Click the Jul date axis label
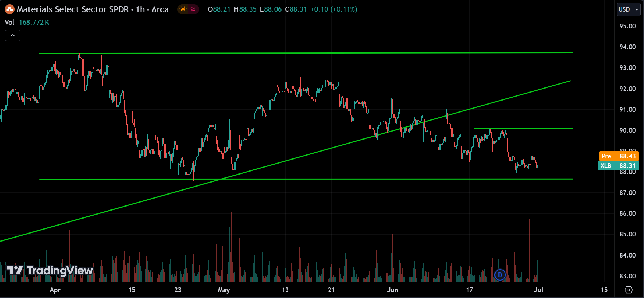Screen dimensions: 644x298 coord(539,290)
